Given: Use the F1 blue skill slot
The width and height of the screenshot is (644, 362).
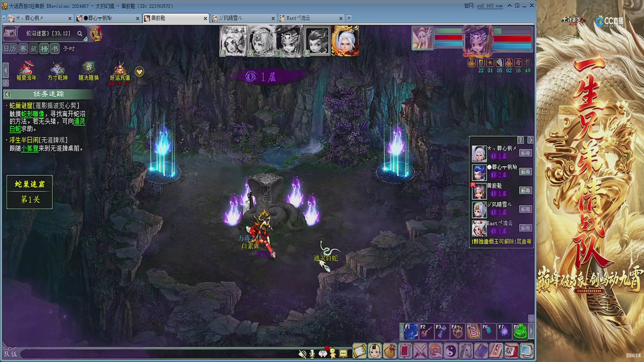Looking at the screenshot, I should (411, 331).
